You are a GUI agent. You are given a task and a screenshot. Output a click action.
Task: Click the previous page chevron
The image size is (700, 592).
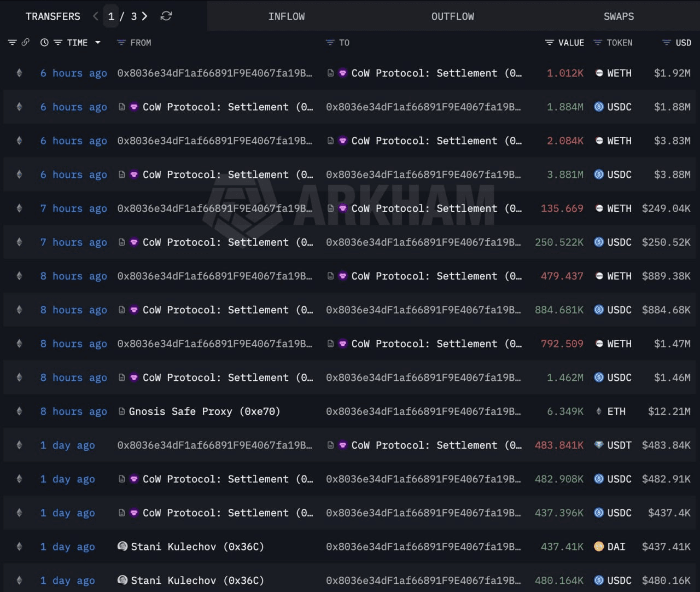click(x=96, y=16)
